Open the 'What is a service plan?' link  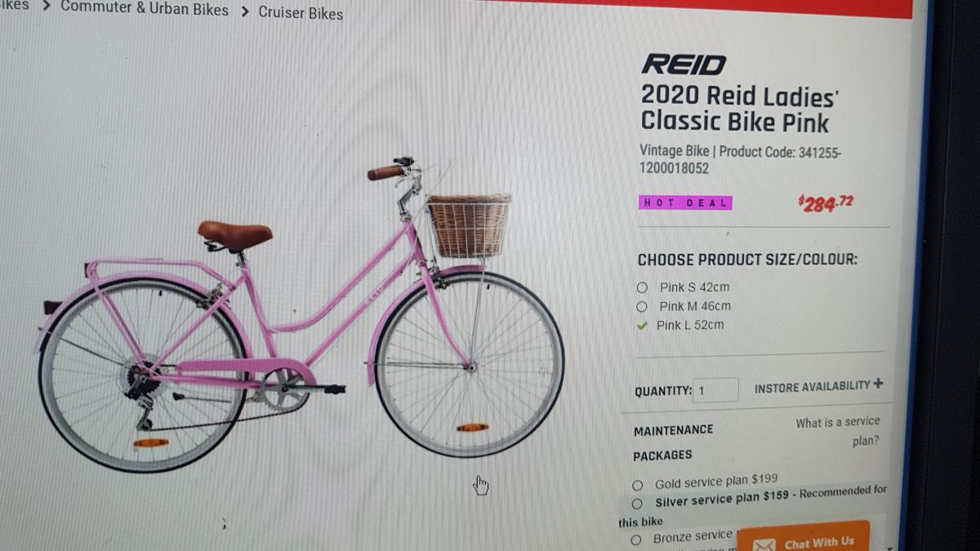838,431
